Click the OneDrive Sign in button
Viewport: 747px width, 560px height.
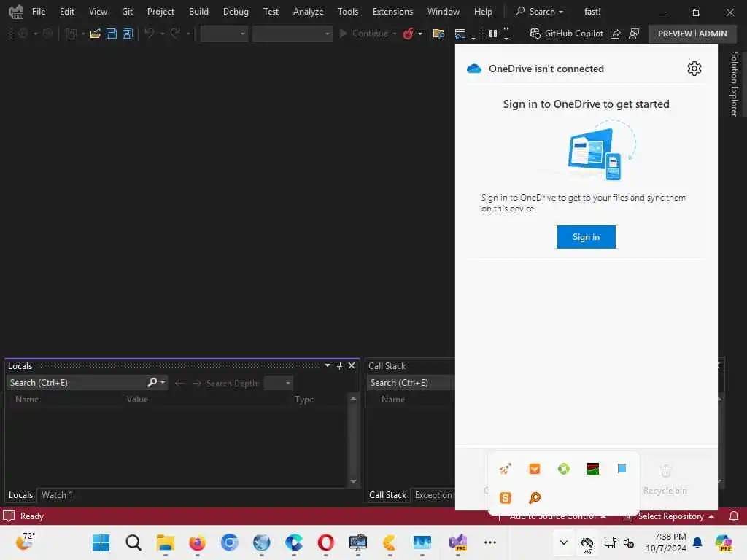coord(586,237)
